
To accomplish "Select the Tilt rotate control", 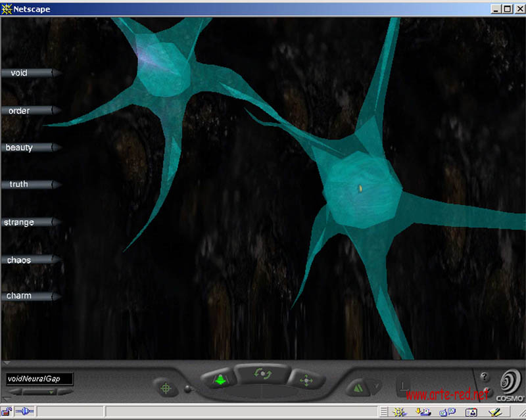I will pyautogui.click(x=262, y=374).
